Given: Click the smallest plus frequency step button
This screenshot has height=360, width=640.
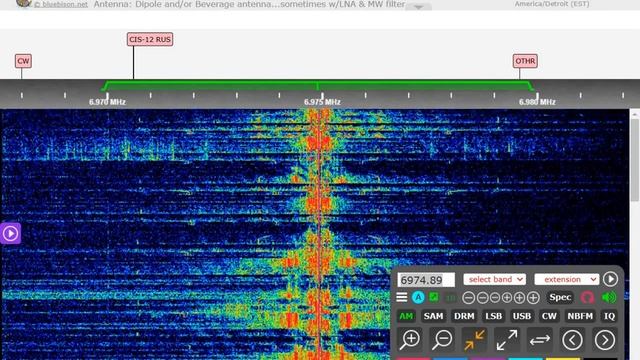Looking at the screenshot, I should (507, 298).
